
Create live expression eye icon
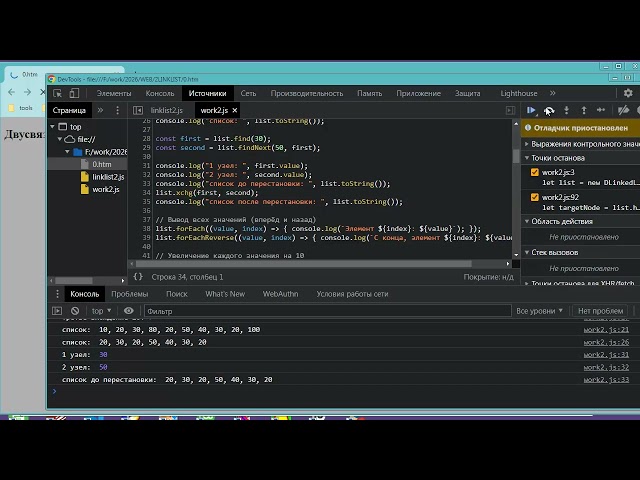point(129,311)
